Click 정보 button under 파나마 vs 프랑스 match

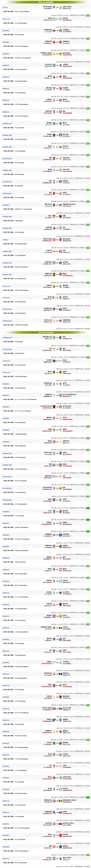click(x=88, y=15)
